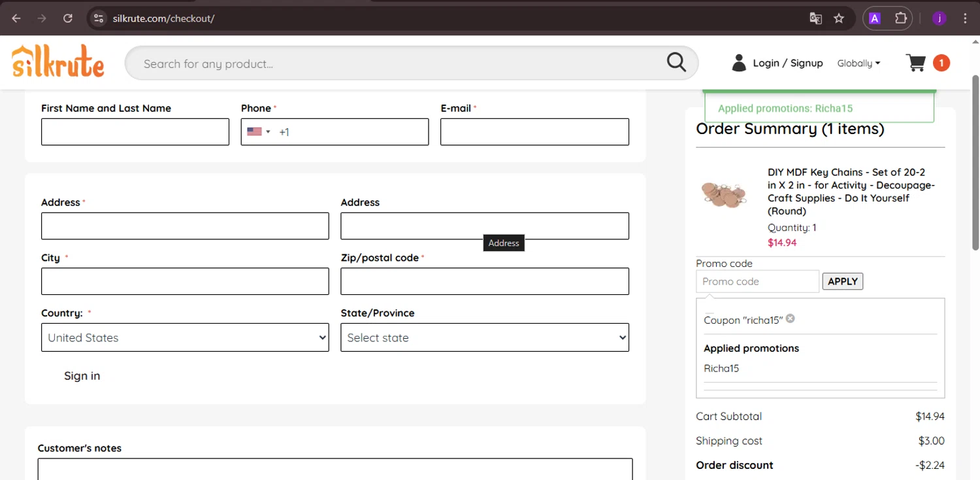Viewport: 980px width, 480px height.
Task: Click the translate page icon
Action: coord(815,18)
